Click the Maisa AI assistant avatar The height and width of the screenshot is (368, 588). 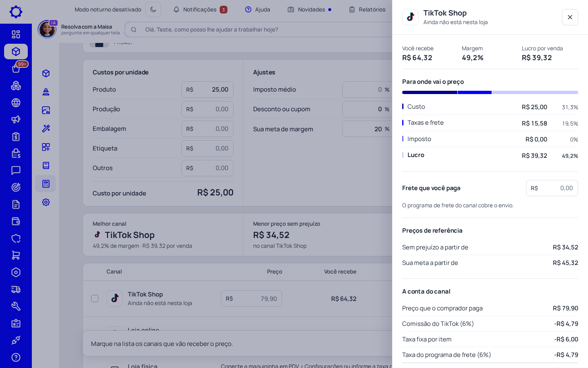point(47,29)
